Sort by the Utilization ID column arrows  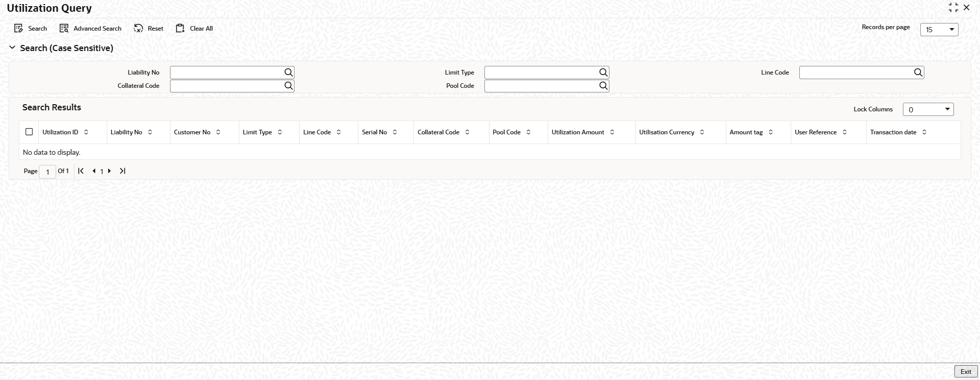pos(86,132)
